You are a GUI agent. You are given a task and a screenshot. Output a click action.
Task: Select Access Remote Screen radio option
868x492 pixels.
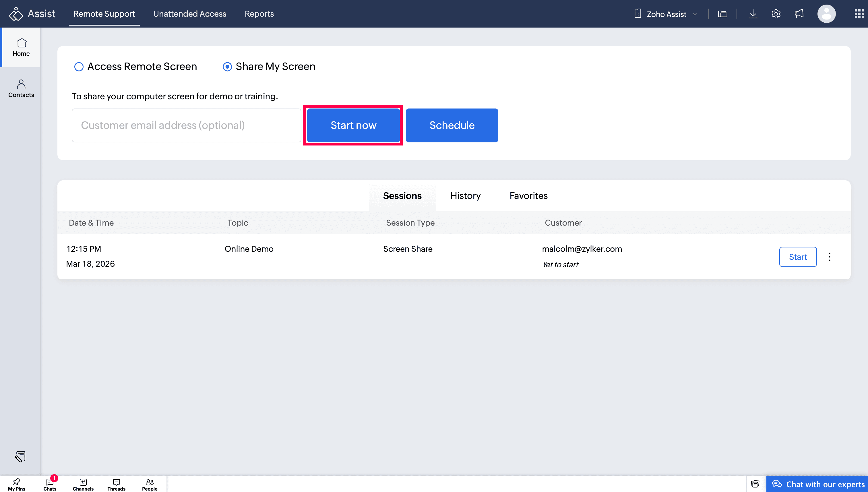79,67
